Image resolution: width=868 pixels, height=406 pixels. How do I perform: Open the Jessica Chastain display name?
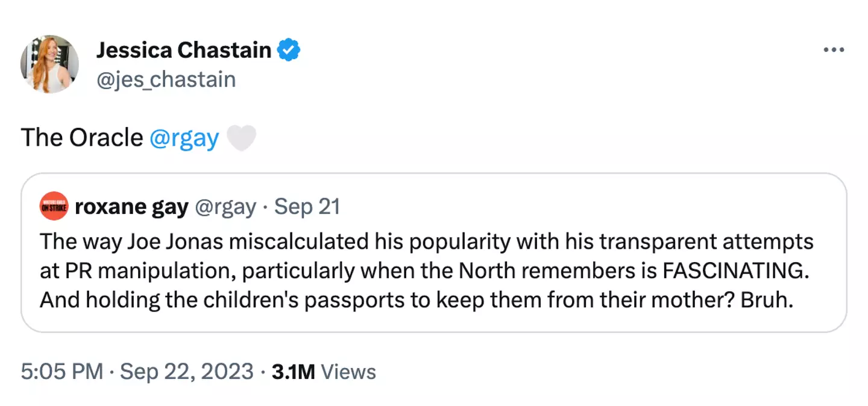(183, 51)
